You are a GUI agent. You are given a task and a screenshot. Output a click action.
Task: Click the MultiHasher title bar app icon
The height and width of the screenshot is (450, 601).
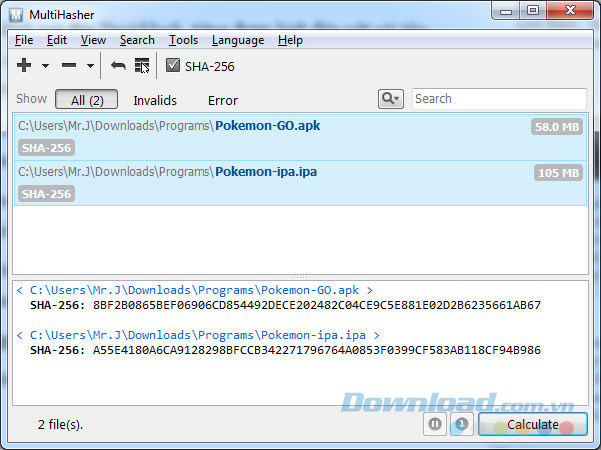(x=16, y=15)
